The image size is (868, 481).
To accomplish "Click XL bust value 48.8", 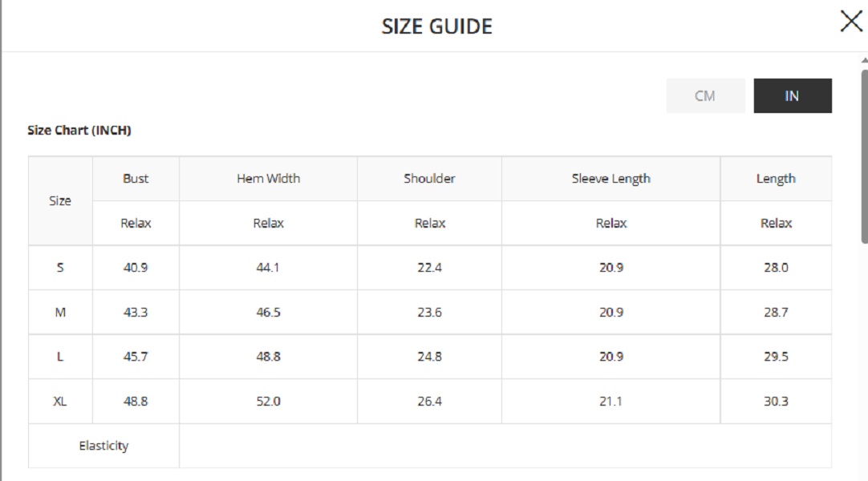I will 136,402.
